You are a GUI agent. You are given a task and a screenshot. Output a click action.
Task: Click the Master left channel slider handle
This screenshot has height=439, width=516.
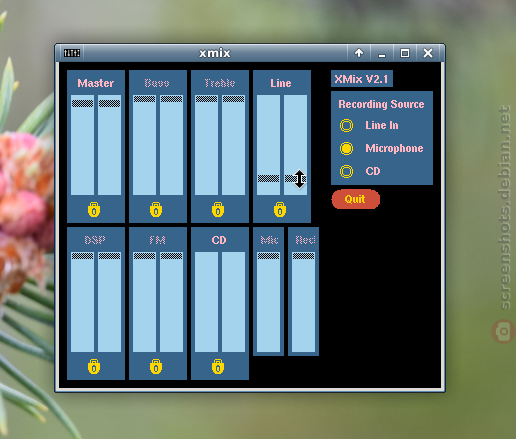coord(83,103)
